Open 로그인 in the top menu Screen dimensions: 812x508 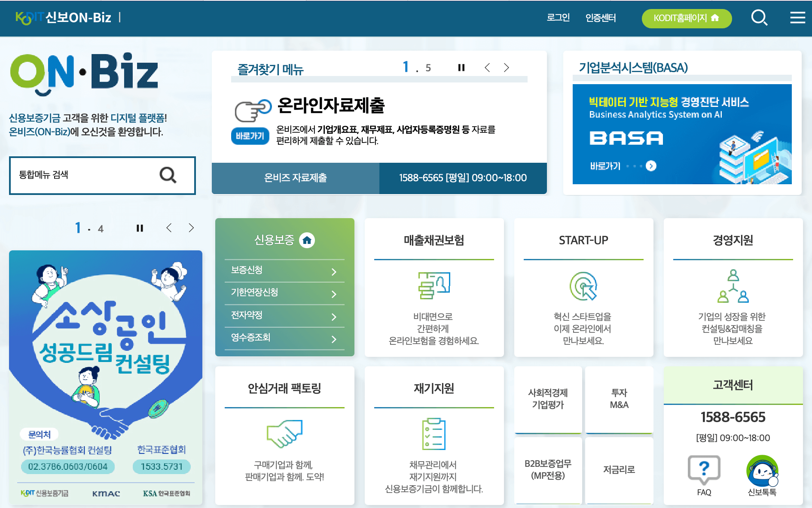558,18
